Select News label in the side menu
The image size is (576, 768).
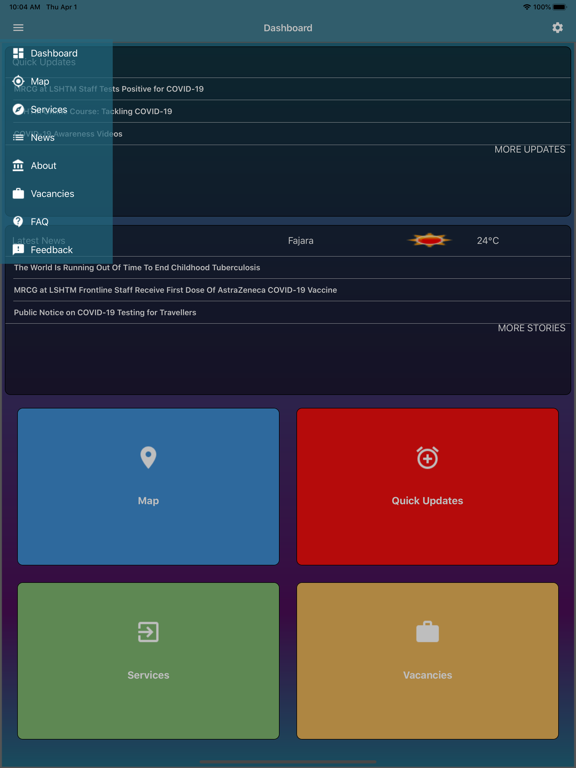pos(43,138)
